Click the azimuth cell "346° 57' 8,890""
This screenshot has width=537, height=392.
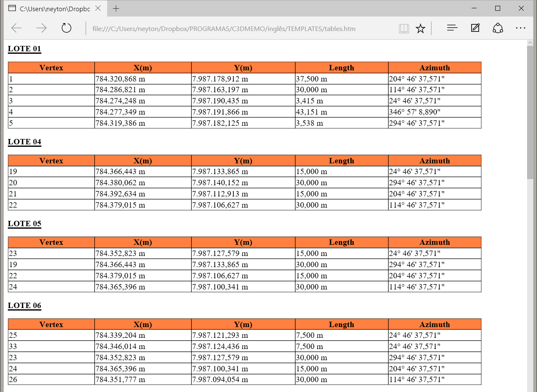(435, 112)
